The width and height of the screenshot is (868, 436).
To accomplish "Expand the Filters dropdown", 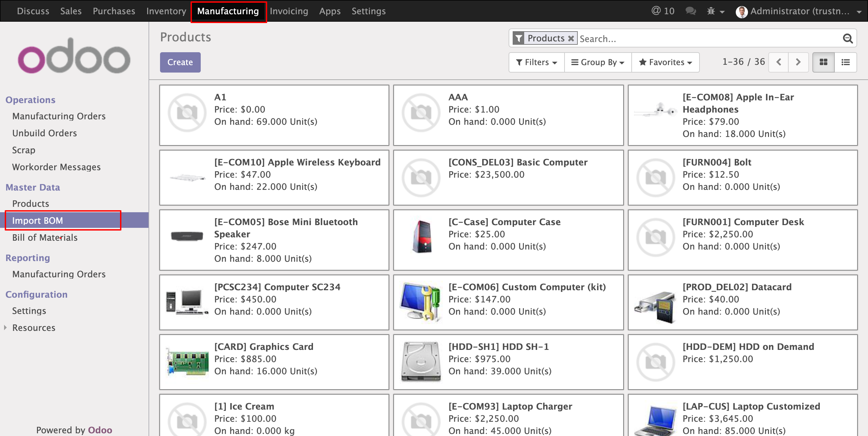I will 536,62.
